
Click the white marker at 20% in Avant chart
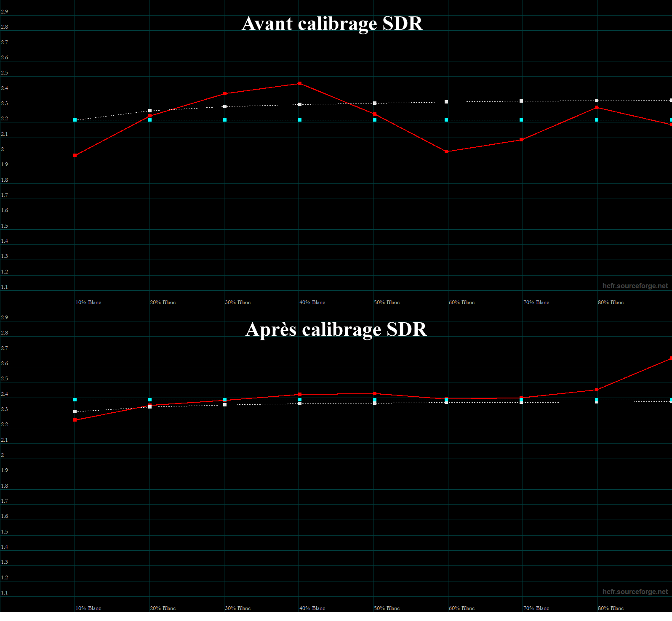(x=150, y=111)
